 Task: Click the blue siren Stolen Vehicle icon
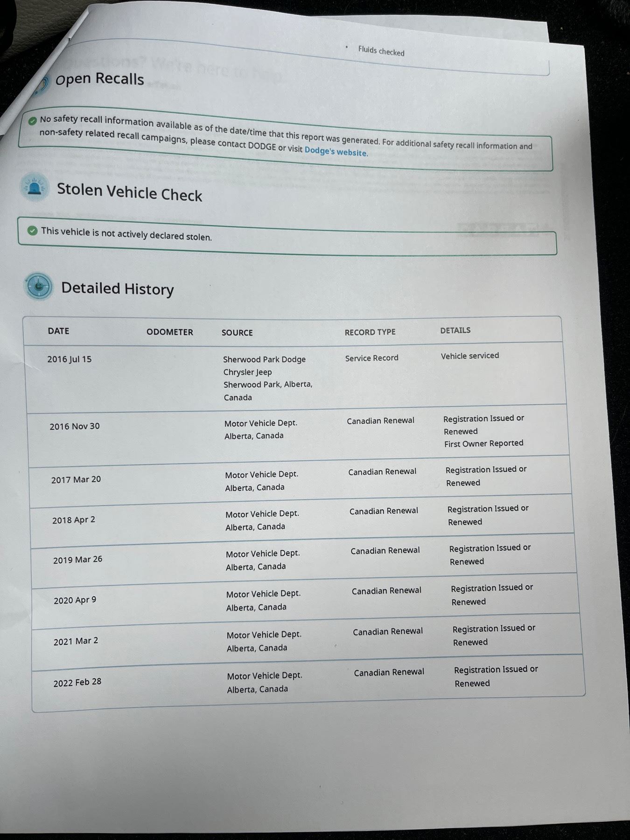(35, 188)
